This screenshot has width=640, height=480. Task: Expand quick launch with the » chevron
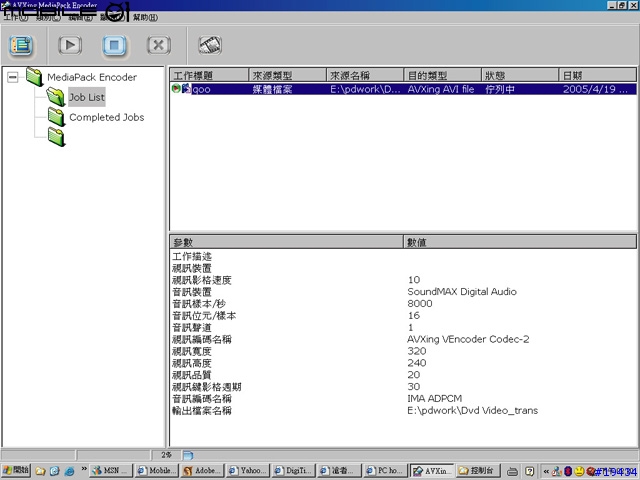[x=84, y=468]
